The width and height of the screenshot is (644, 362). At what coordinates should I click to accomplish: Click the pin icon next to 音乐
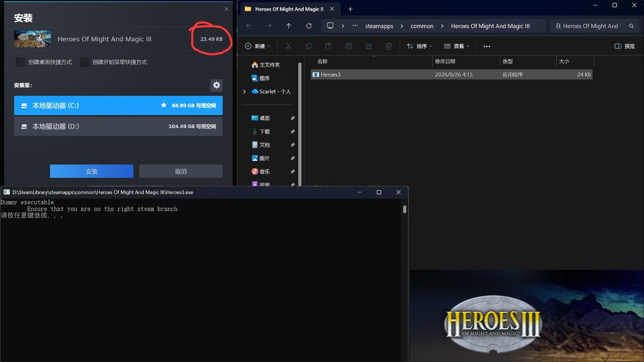click(x=293, y=171)
